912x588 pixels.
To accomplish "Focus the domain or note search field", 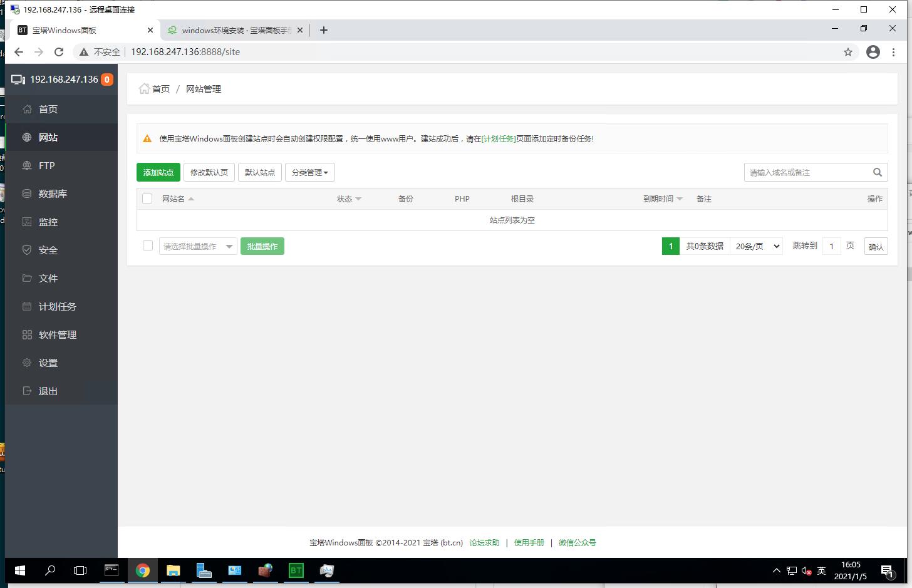I will 807,172.
